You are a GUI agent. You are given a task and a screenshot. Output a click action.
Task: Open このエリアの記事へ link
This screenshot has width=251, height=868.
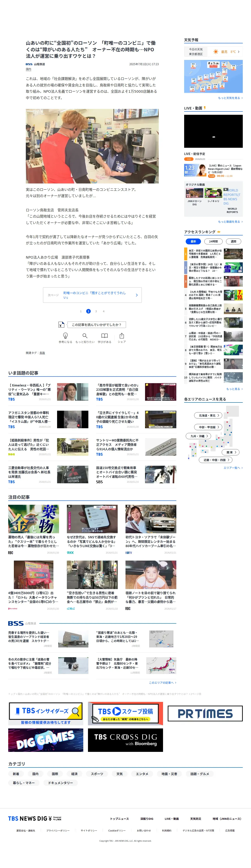tap(163, 682)
